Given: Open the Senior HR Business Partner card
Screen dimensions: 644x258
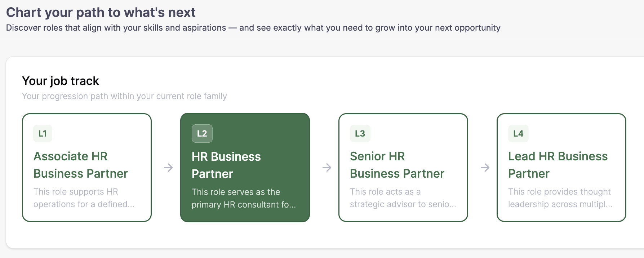Looking at the screenshot, I should [x=403, y=168].
